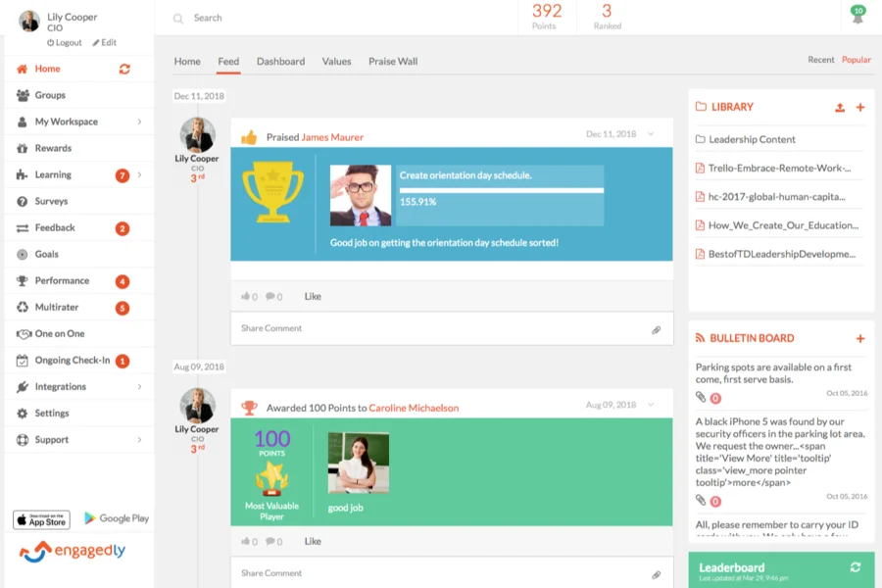Upload a file to Library
Viewport: 882px width, 588px height.
tap(840, 108)
